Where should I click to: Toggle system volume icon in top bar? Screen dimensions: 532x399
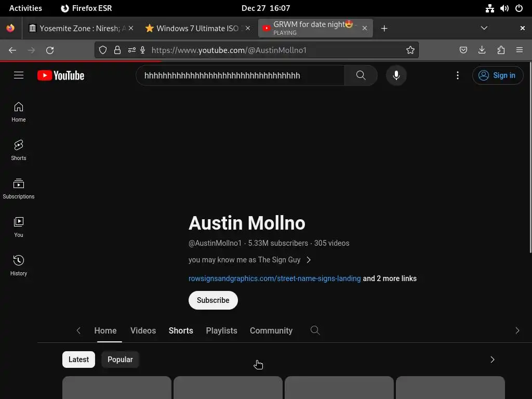(x=504, y=8)
